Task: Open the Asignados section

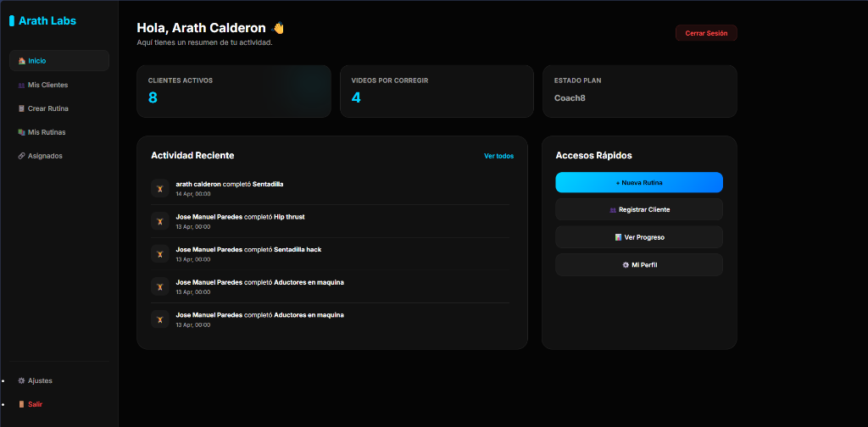Action: [59, 156]
